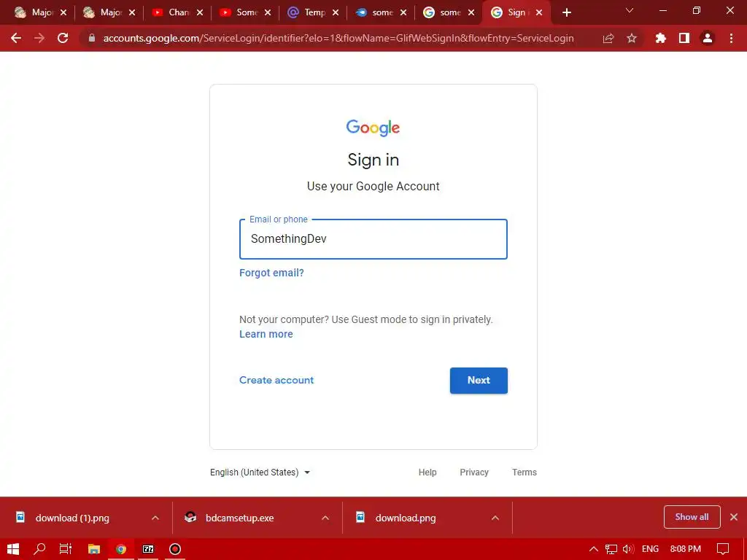747x560 pixels.
Task: Open the network tray icon
Action: [611, 549]
